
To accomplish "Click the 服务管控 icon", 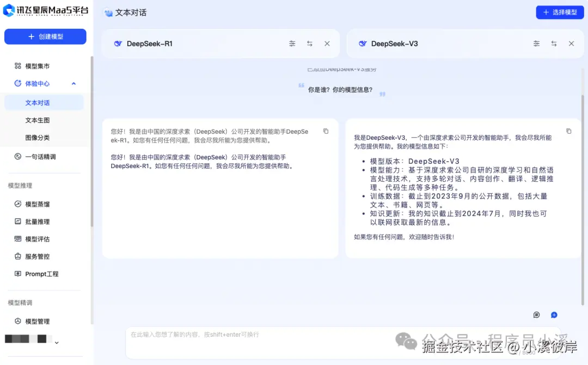I will (x=17, y=256).
